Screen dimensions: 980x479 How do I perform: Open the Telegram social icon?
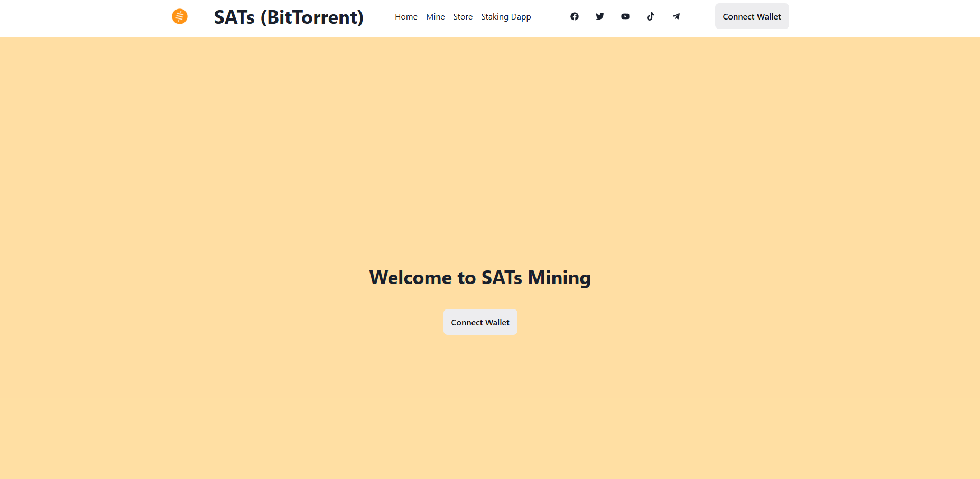(x=676, y=16)
